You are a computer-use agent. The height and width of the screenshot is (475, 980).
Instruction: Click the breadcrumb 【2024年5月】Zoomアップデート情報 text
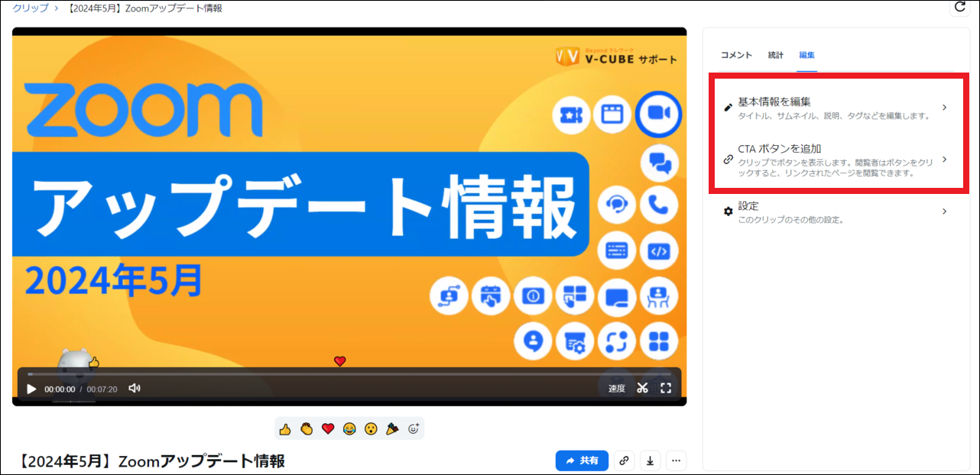(144, 8)
